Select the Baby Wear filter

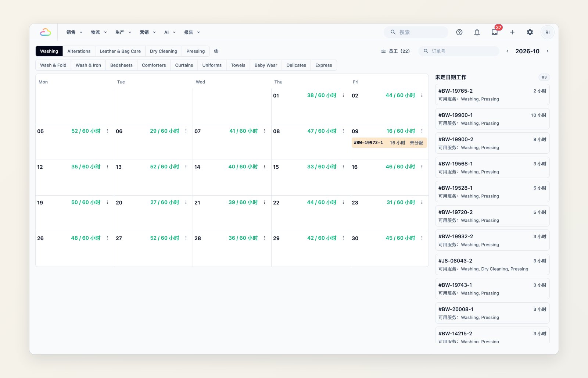pyautogui.click(x=266, y=65)
